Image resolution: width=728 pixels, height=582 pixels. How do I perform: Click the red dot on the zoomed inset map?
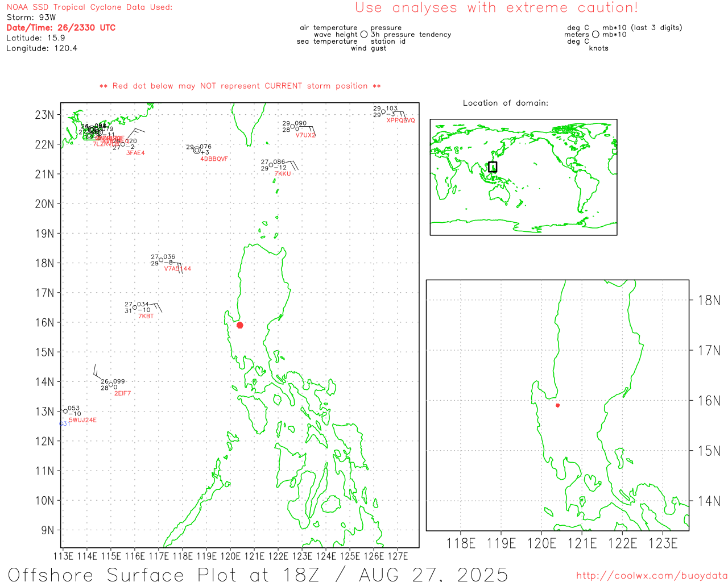pyautogui.click(x=557, y=405)
